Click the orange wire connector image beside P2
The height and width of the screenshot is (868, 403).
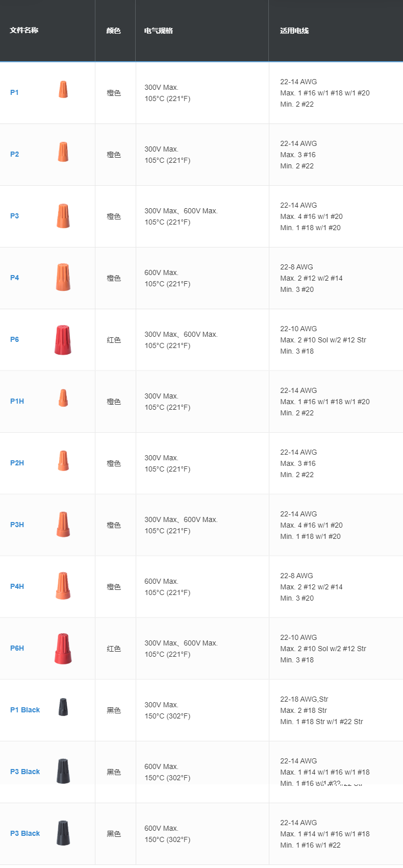coord(63,152)
